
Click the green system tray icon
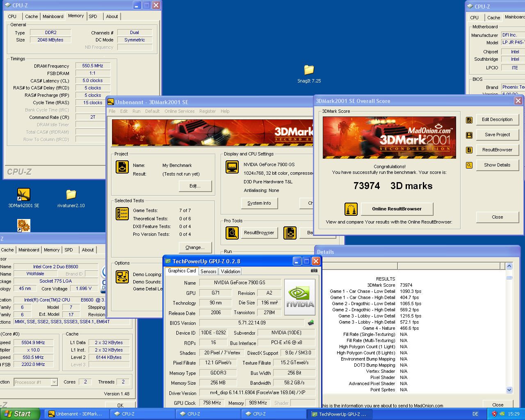(502, 414)
